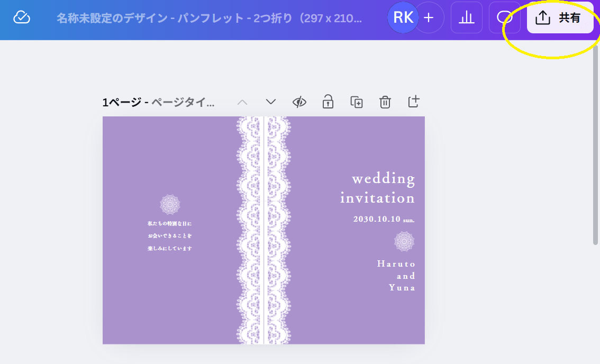Move page up with the up chevron
Viewport: 600px width, 364px height.
242,102
